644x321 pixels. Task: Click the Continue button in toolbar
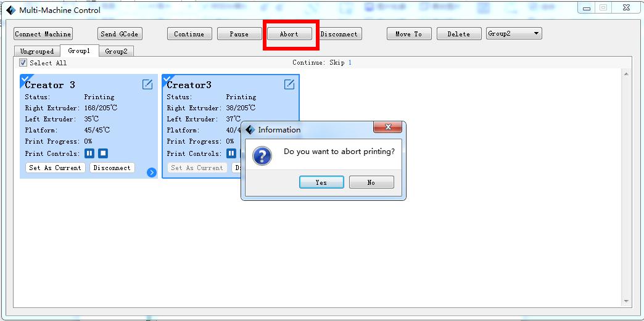[x=189, y=34]
